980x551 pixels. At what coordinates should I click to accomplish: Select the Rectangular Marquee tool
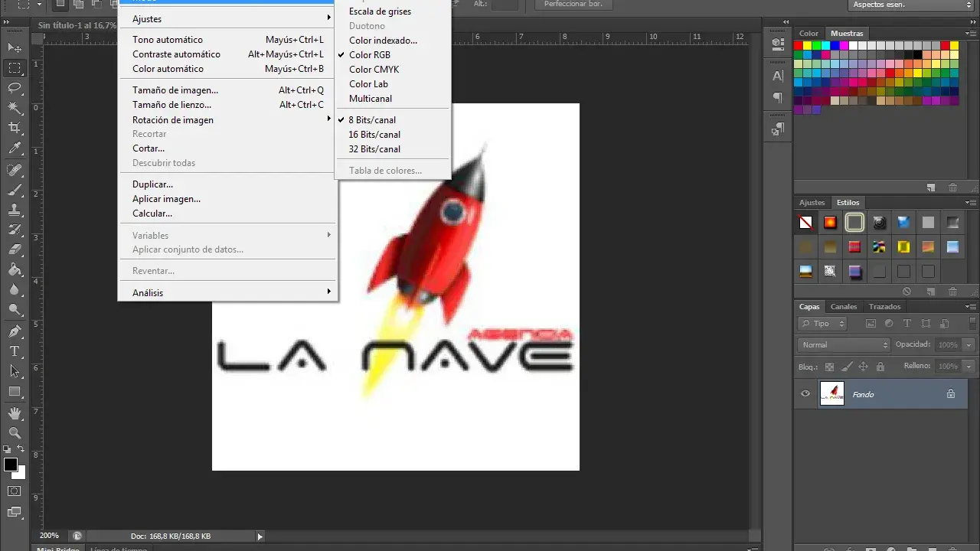tap(15, 68)
